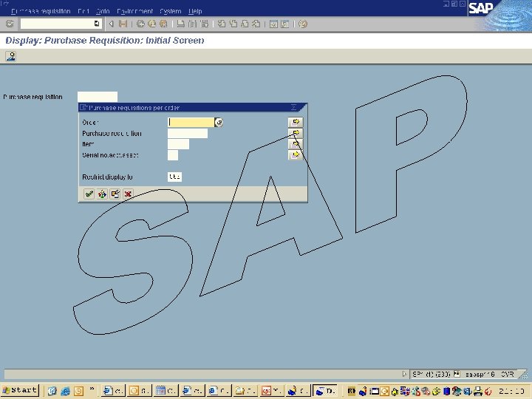This screenshot has width=532, height=399.
Task: Focus the Item input field
Action: 179,144
